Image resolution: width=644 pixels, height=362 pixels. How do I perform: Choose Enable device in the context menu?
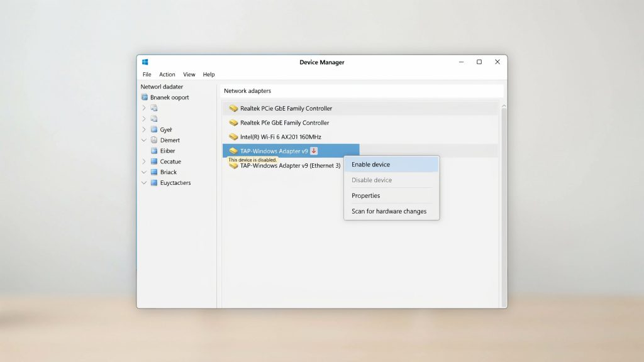(391, 164)
